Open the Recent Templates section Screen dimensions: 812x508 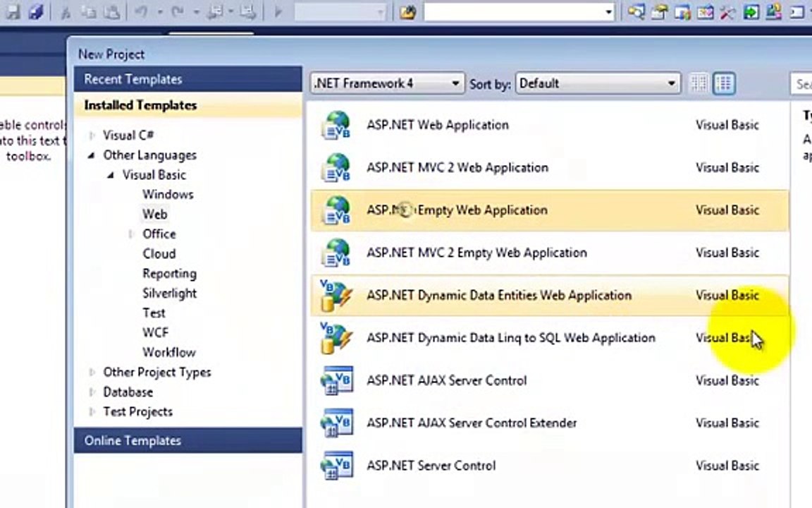[x=188, y=79]
